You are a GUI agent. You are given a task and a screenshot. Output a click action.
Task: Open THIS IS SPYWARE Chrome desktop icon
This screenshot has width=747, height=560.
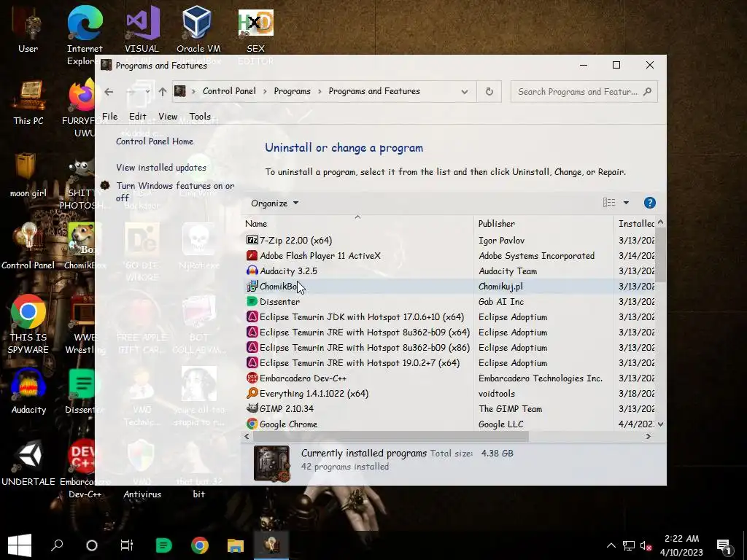pyautogui.click(x=28, y=324)
